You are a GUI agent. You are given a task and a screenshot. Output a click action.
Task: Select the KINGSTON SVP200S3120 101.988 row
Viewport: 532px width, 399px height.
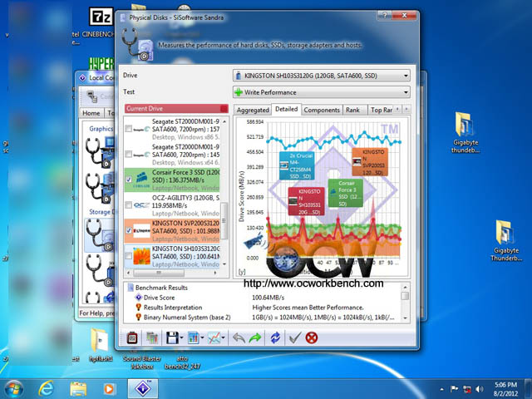pos(172,231)
